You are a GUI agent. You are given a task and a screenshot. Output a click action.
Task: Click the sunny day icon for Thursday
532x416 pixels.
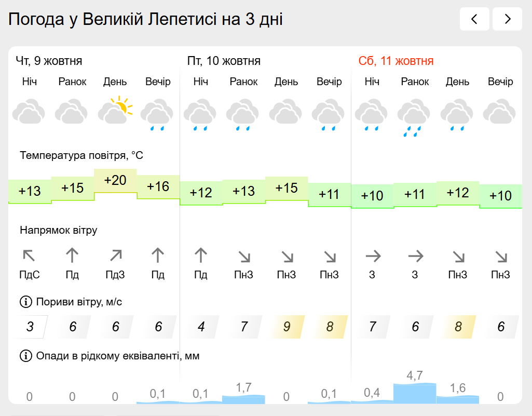(115, 110)
